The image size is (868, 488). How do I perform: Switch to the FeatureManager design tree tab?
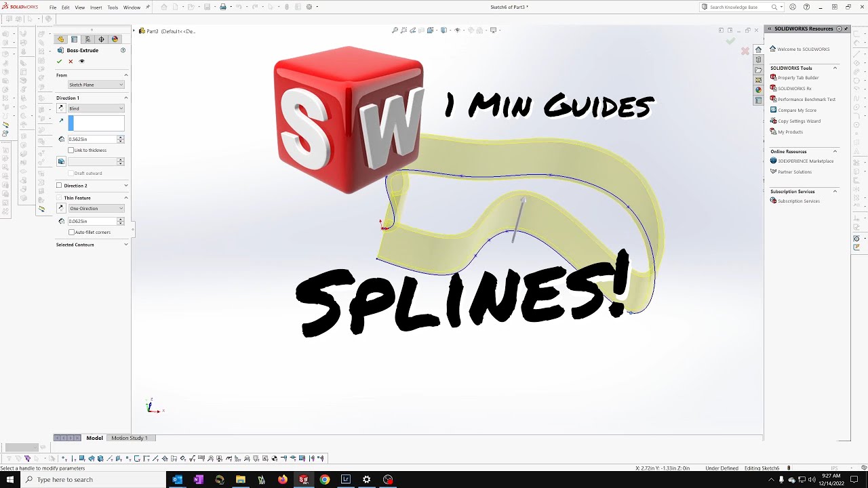tap(60, 39)
